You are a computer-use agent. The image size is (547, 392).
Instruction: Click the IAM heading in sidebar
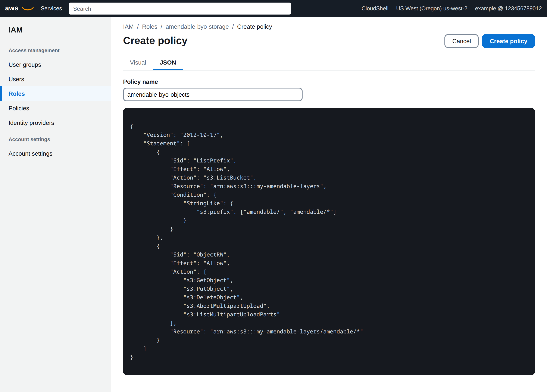[x=15, y=30]
